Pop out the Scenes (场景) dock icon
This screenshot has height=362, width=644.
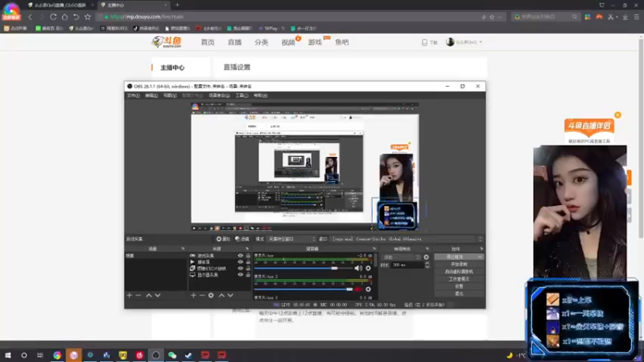click(183, 249)
